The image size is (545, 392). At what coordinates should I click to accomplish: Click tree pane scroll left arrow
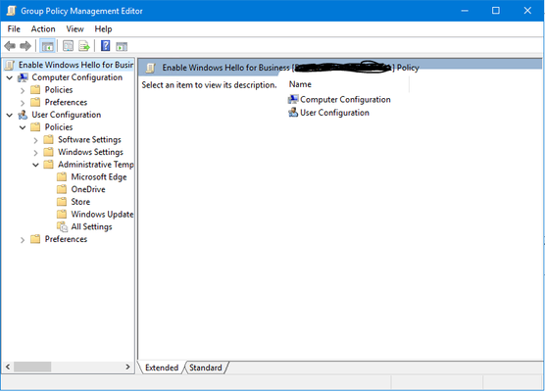click(8, 367)
